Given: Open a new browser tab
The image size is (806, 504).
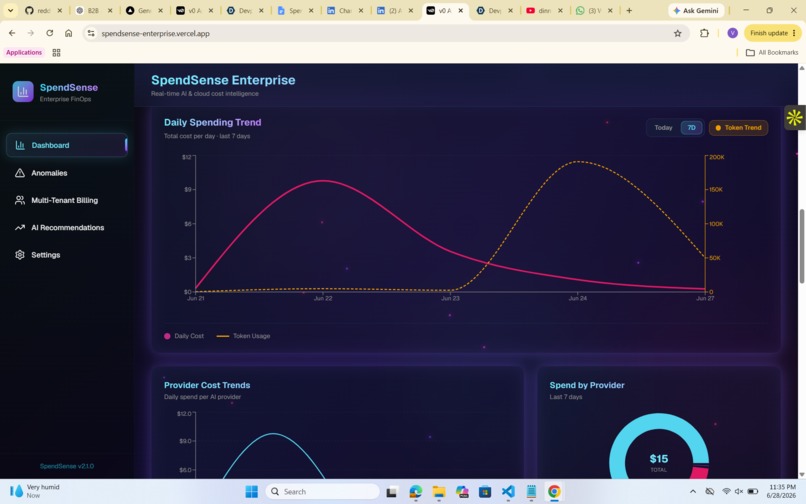Looking at the screenshot, I should click(629, 10).
